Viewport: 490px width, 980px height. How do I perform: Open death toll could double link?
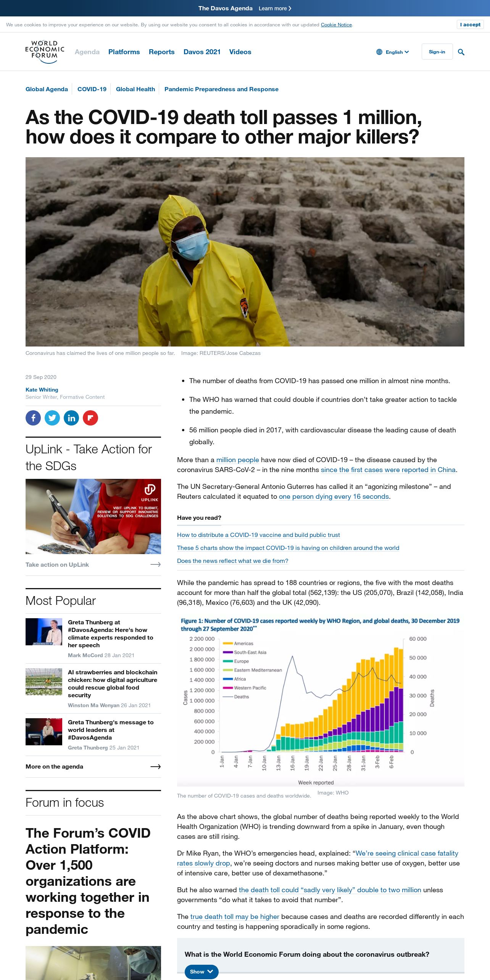coord(330,890)
